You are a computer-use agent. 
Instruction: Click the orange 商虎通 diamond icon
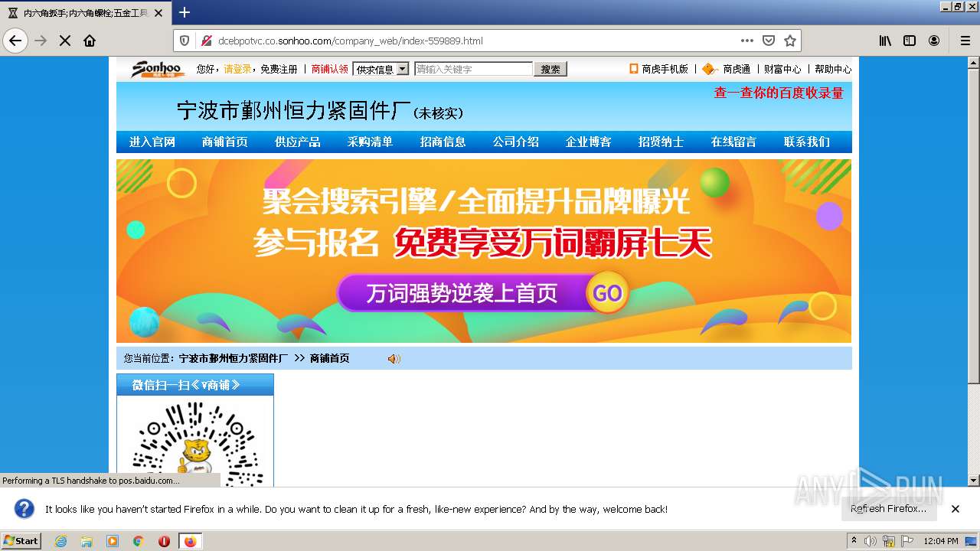(x=710, y=69)
